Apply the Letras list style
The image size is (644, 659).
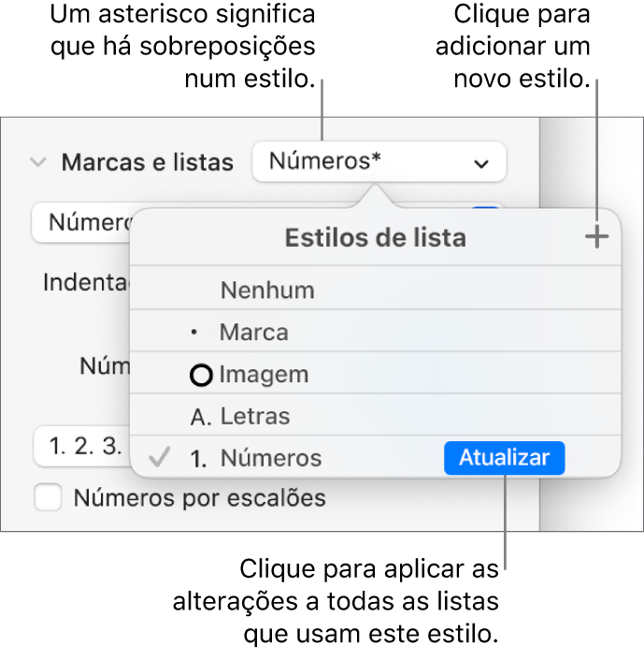point(254,417)
